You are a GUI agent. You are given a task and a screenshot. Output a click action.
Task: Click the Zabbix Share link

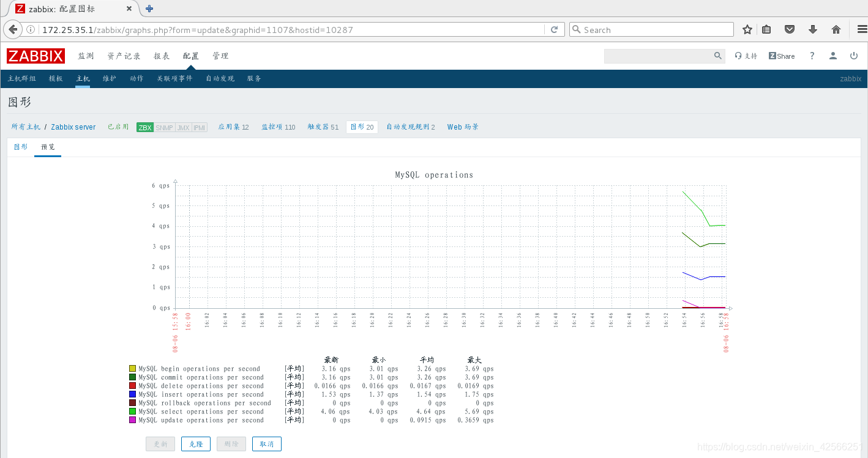[782, 56]
